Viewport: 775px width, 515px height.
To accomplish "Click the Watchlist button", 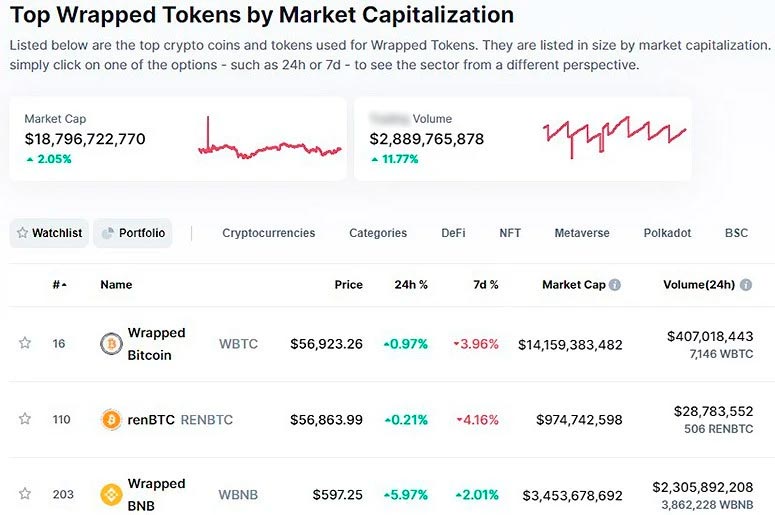I will click(x=49, y=233).
